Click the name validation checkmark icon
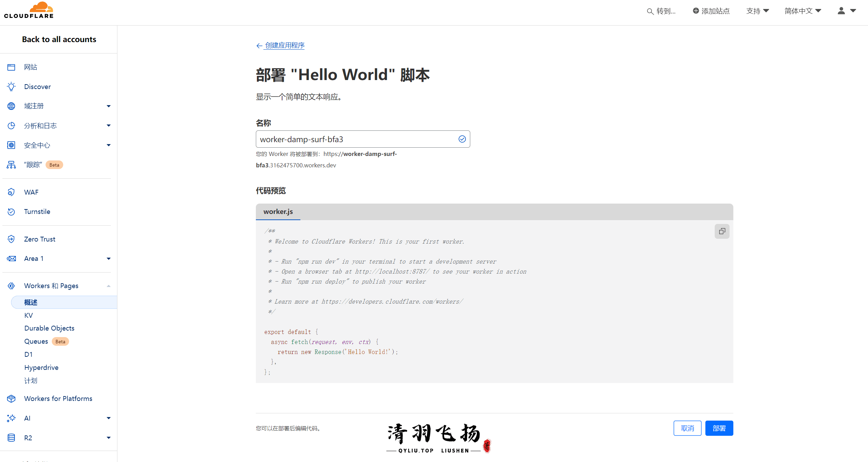This screenshot has height=462, width=868. click(x=462, y=139)
